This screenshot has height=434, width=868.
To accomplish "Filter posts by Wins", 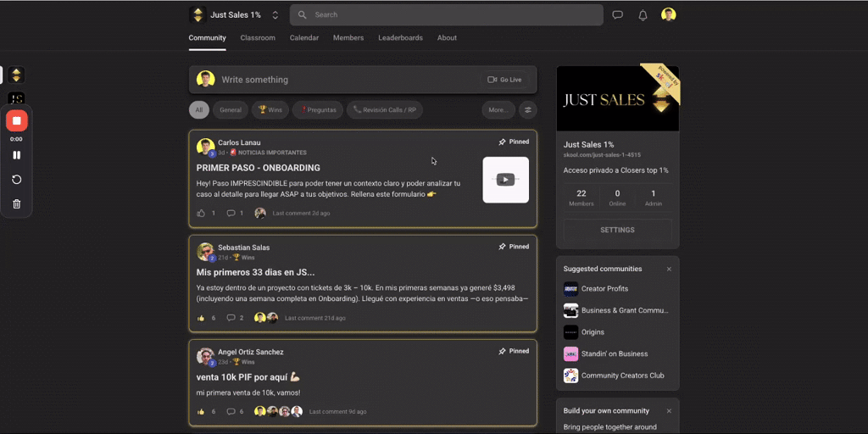I will pyautogui.click(x=270, y=109).
